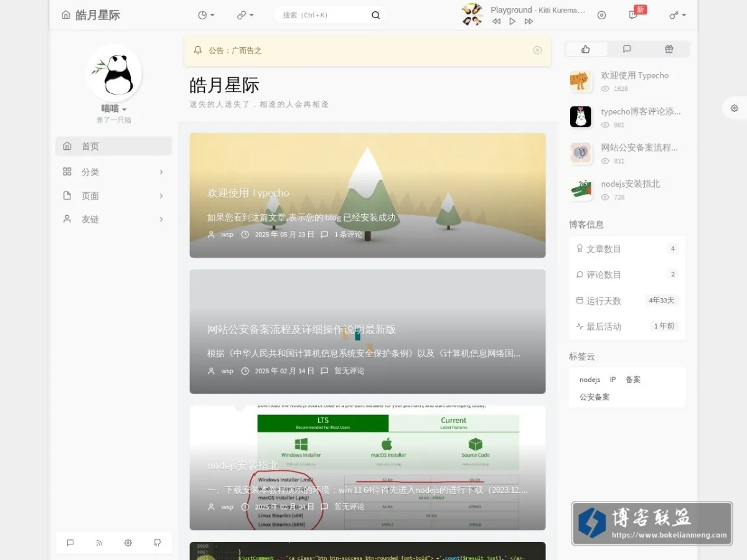Click the GitHub icon in sidebar footer

(x=157, y=543)
